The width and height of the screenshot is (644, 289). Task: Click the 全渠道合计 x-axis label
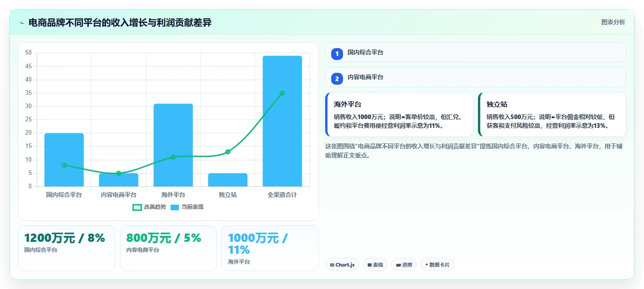[x=282, y=195]
